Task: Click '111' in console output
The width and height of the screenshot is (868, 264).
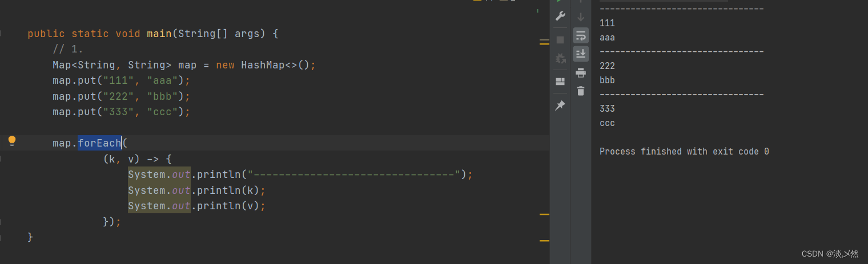Action: pyautogui.click(x=608, y=23)
